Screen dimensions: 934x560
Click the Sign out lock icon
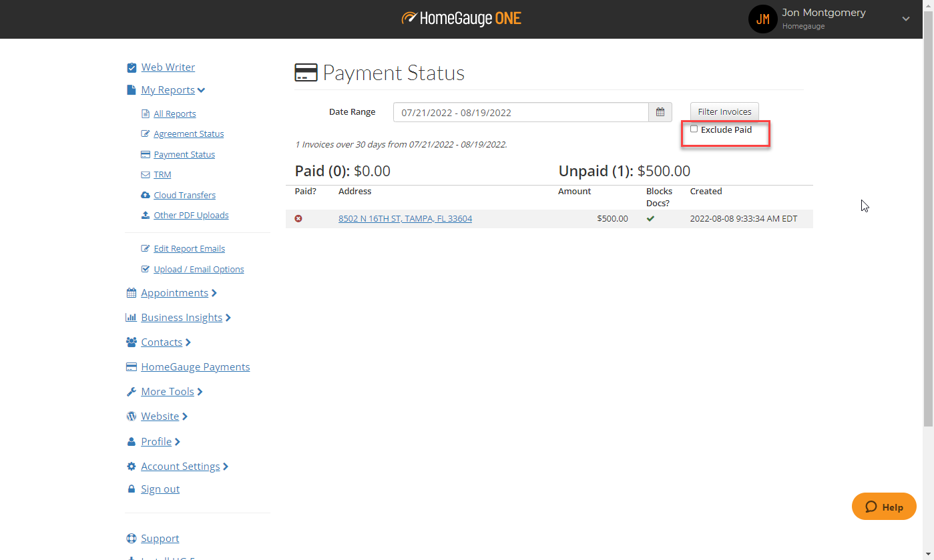coord(132,489)
